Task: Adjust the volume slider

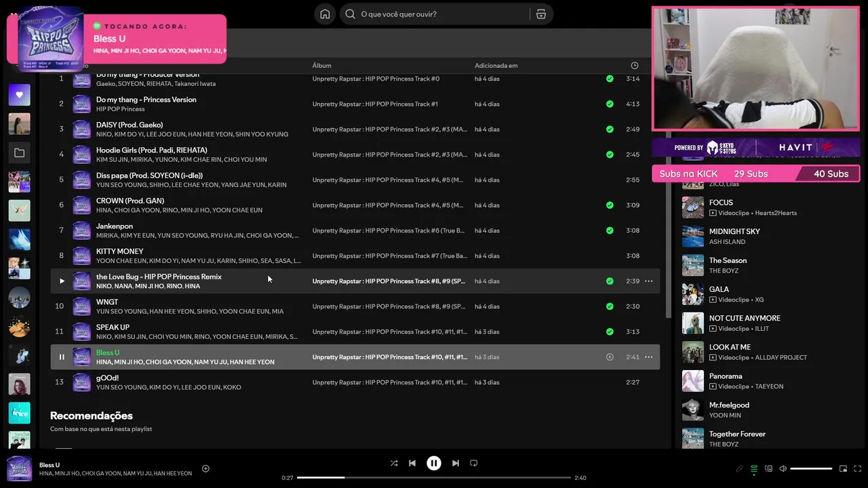Action: [x=811, y=468]
